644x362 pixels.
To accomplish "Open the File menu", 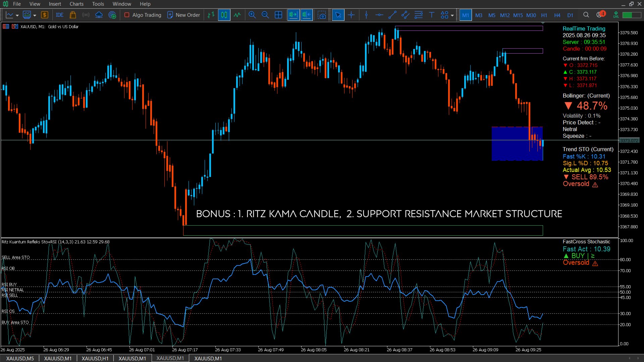I will click(17, 4).
